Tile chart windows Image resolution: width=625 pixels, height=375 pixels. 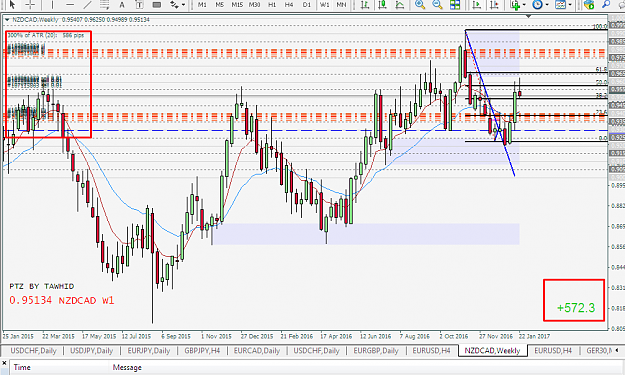click(455, 4)
